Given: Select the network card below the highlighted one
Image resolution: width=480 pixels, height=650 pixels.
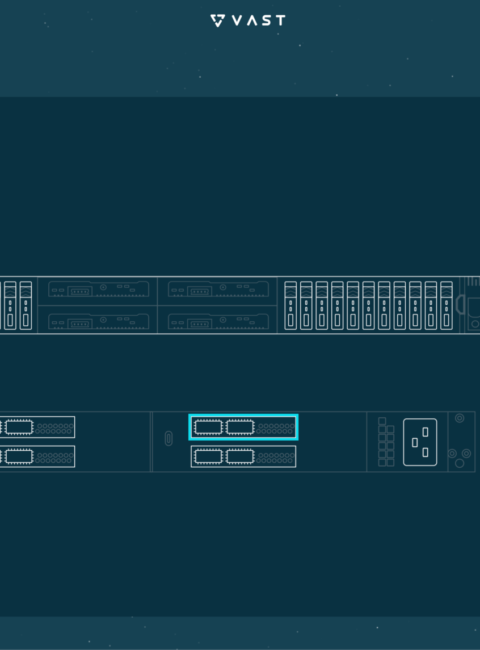Looking at the screenshot, I should pyautogui.click(x=243, y=456).
